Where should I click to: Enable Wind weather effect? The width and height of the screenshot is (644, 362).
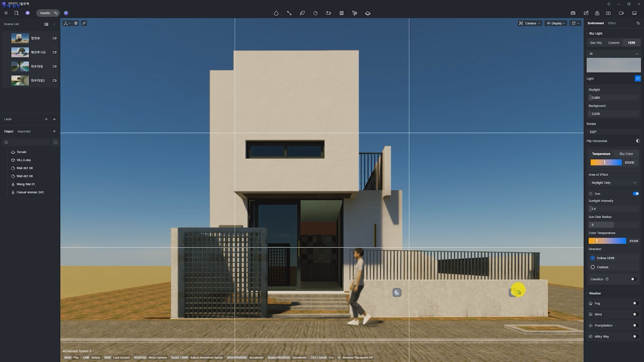pyautogui.click(x=636, y=314)
